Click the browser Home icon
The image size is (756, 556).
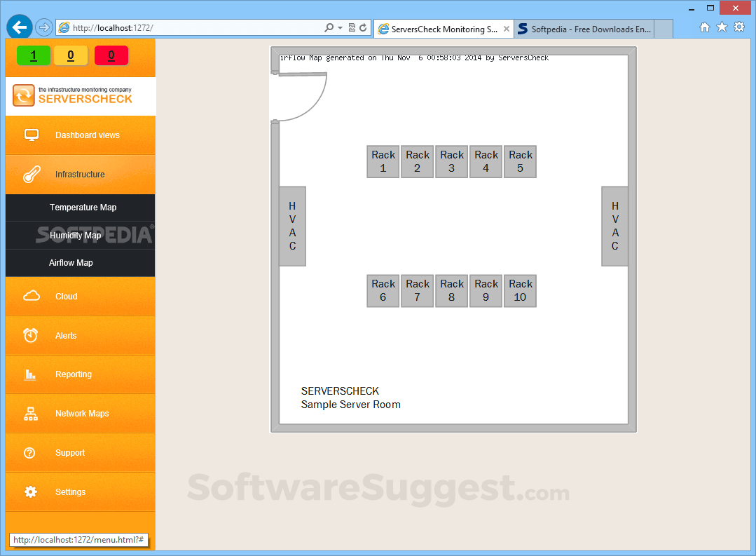click(706, 26)
